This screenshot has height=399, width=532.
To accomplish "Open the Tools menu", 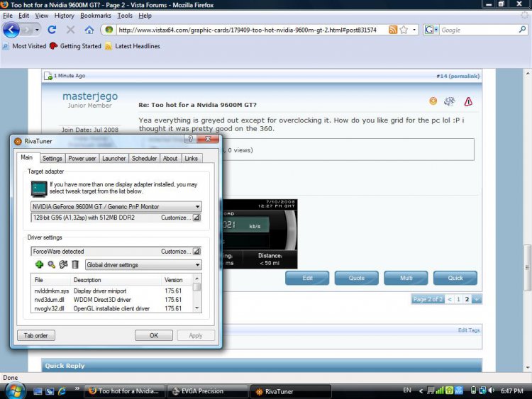I will point(125,16).
